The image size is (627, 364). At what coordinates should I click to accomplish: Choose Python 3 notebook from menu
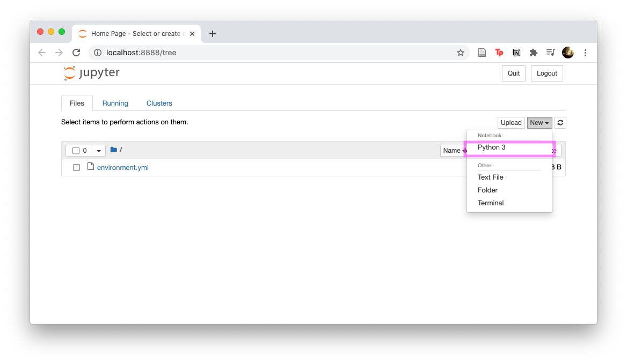click(492, 147)
